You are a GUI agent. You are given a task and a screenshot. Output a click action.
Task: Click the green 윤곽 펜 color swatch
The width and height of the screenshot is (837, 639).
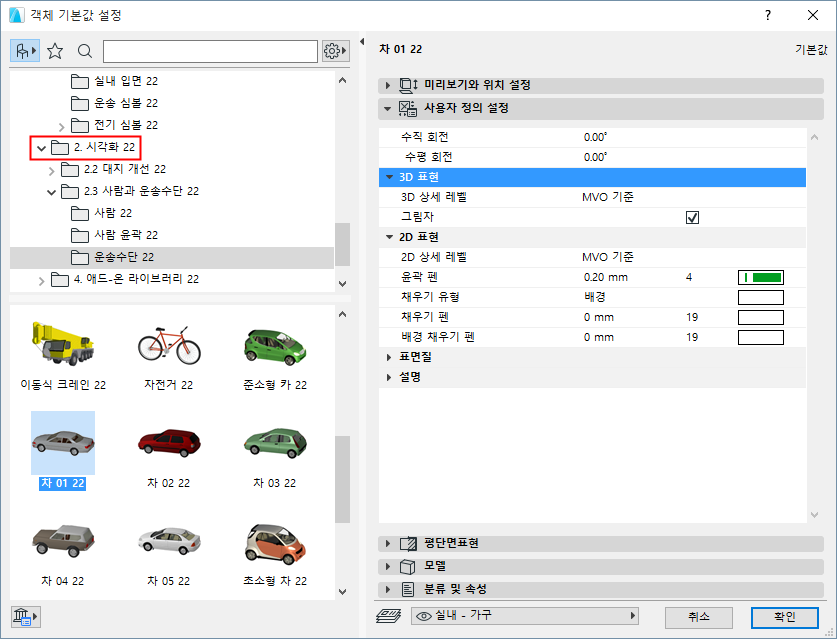[x=760, y=276]
